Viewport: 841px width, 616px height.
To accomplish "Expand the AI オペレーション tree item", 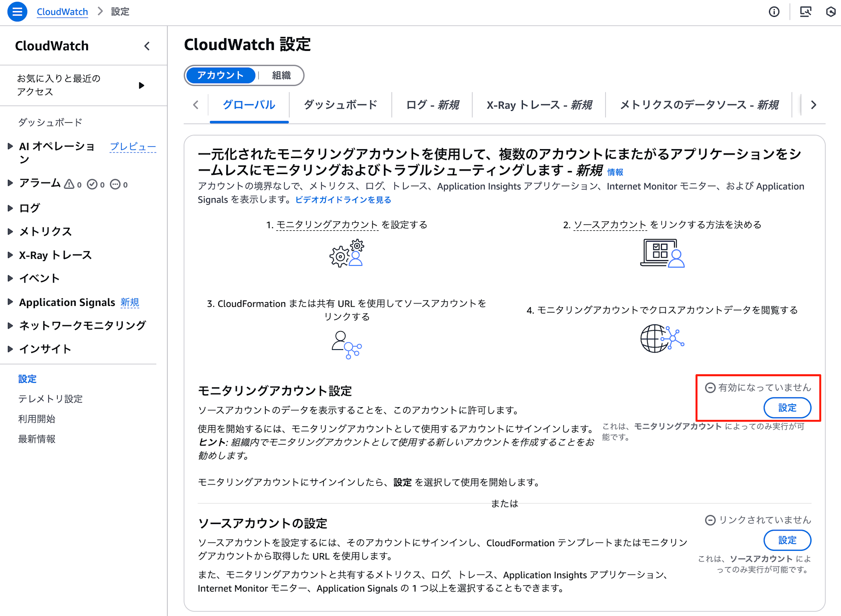I will 11,146.
